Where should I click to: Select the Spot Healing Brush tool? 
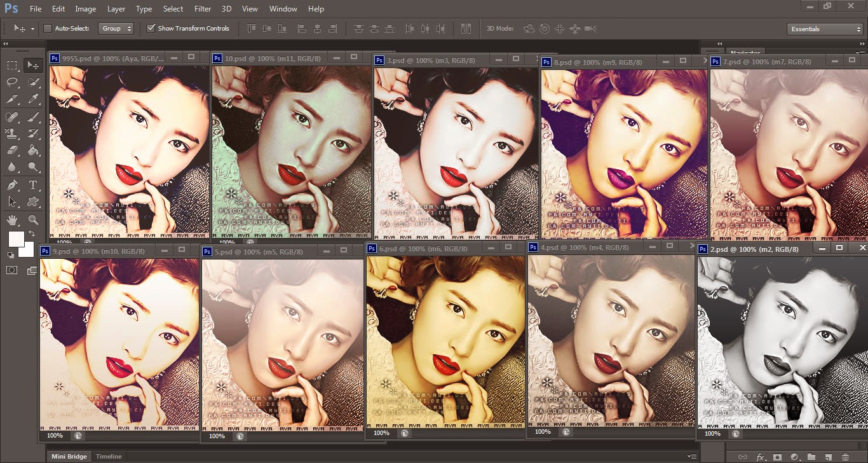(12, 117)
